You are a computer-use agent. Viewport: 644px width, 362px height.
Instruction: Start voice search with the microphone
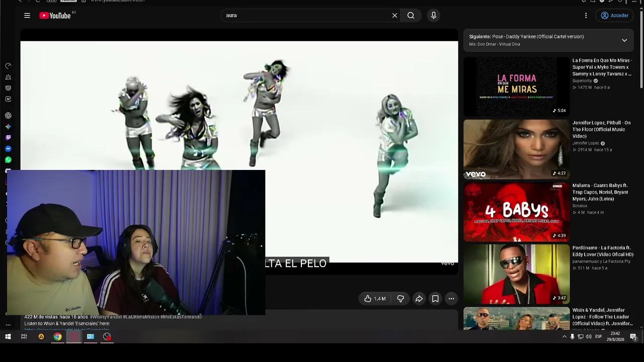pyautogui.click(x=434, y=16)
